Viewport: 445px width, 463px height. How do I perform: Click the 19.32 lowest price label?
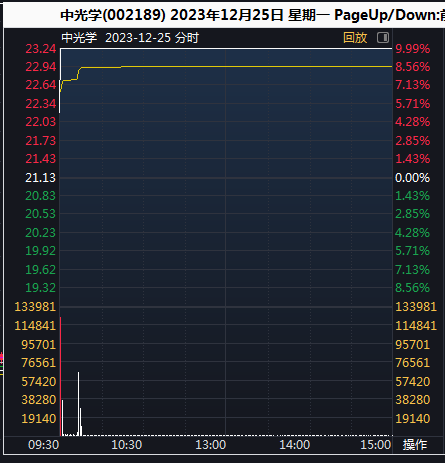point(41,288)
